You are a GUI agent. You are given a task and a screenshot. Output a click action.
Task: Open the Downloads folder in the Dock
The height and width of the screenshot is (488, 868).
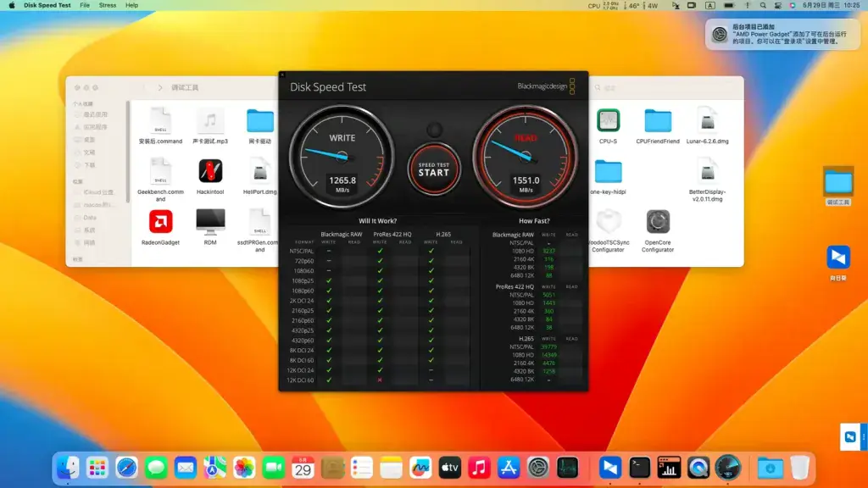tap(770, 468)
